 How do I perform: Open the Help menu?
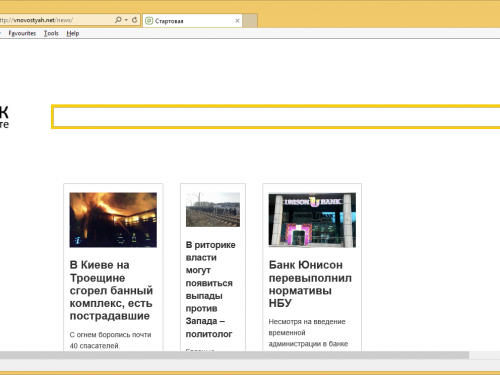(73, 33)
